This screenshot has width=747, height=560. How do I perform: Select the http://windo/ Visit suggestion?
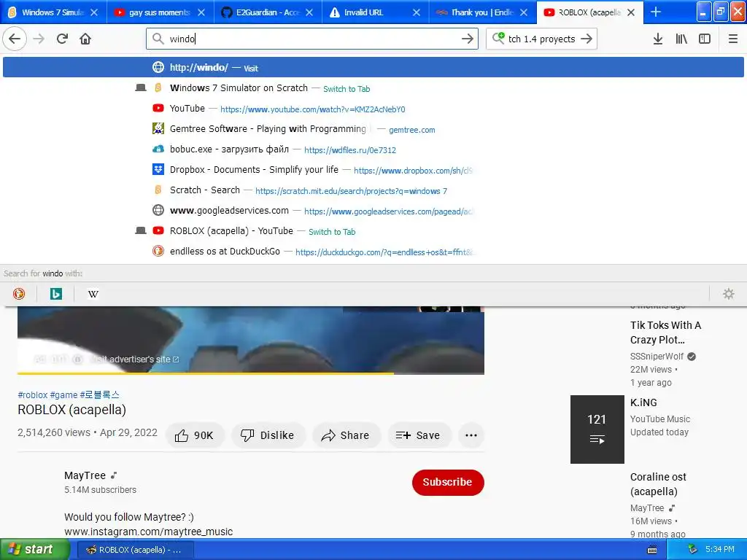[x=373, y=67]
